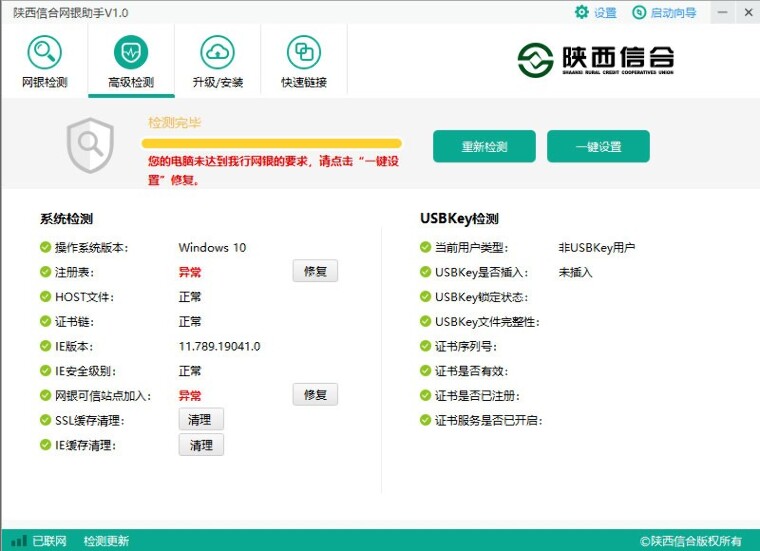This screenshot has height=551, width=760.
Task: Click 正常 status for IE安全级别
Action: point(190,371)
